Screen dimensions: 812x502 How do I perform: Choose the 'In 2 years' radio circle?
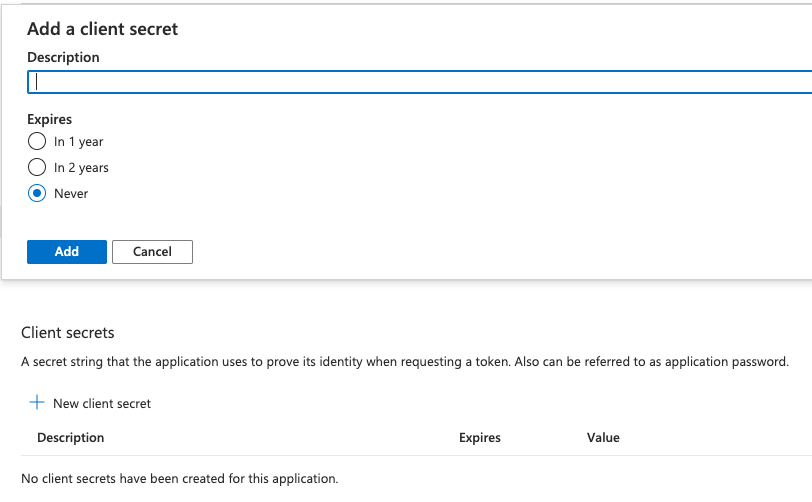[x=37, y=167]
